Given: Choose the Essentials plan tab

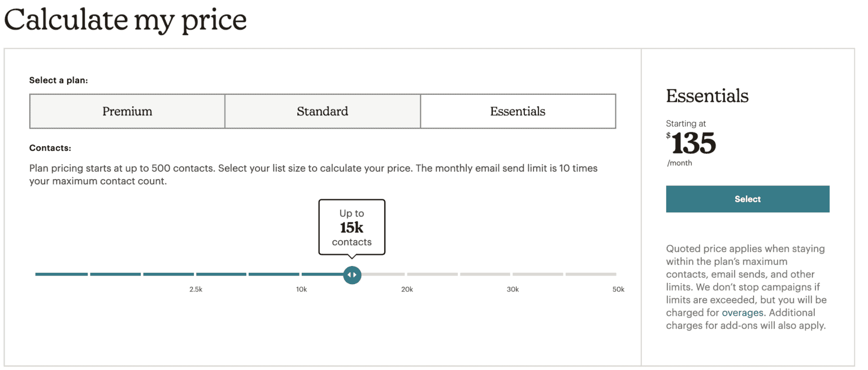Looking at the screenshot, I should 518,111.
